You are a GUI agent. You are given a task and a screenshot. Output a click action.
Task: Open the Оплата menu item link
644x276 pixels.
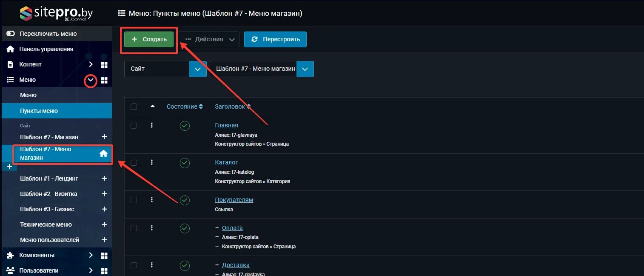[232, 228]
